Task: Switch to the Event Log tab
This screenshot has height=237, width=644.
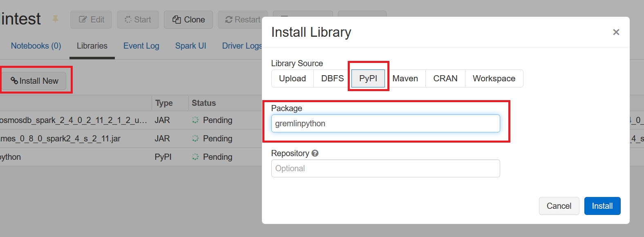Action: coord(141,46)
